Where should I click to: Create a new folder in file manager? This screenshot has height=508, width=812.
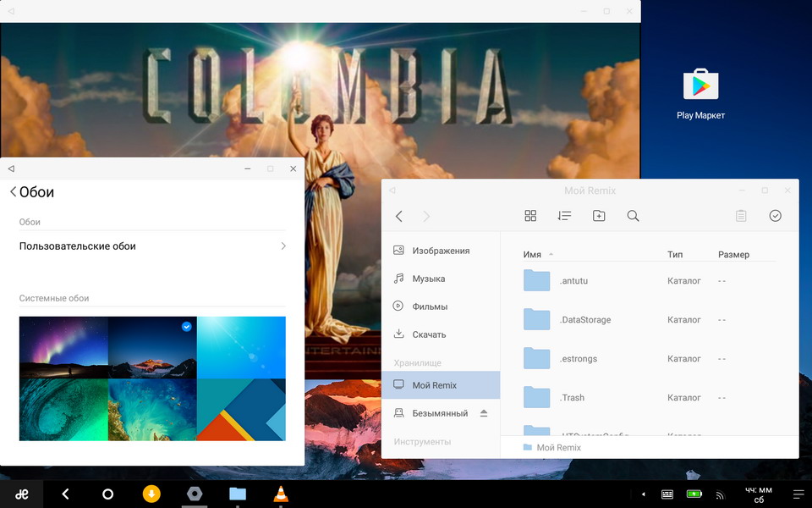[x=599, y=216]
